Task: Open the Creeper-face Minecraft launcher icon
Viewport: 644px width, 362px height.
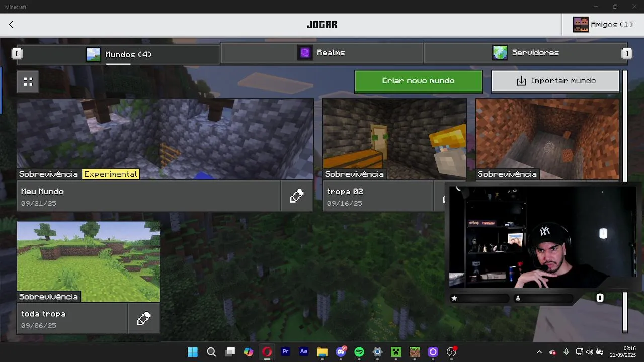Action: [x=396, y=352]
